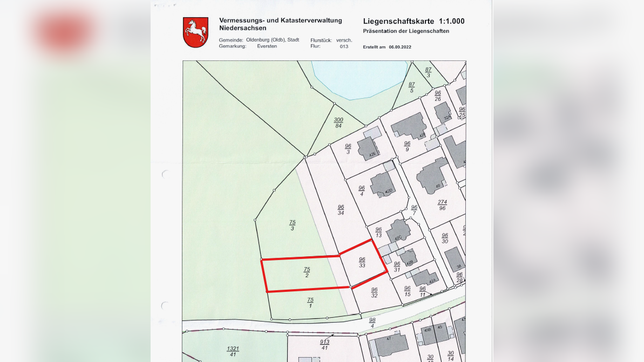Viewport: 644px width, 362px height.
Task: Click parcel label 913/41
Action: (x=324, y=345)
